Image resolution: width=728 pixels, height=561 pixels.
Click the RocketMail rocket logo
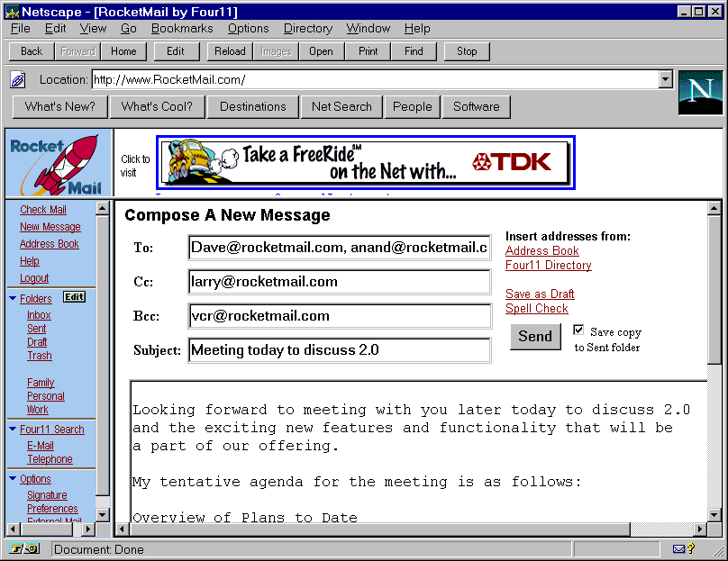pos(56,160)
